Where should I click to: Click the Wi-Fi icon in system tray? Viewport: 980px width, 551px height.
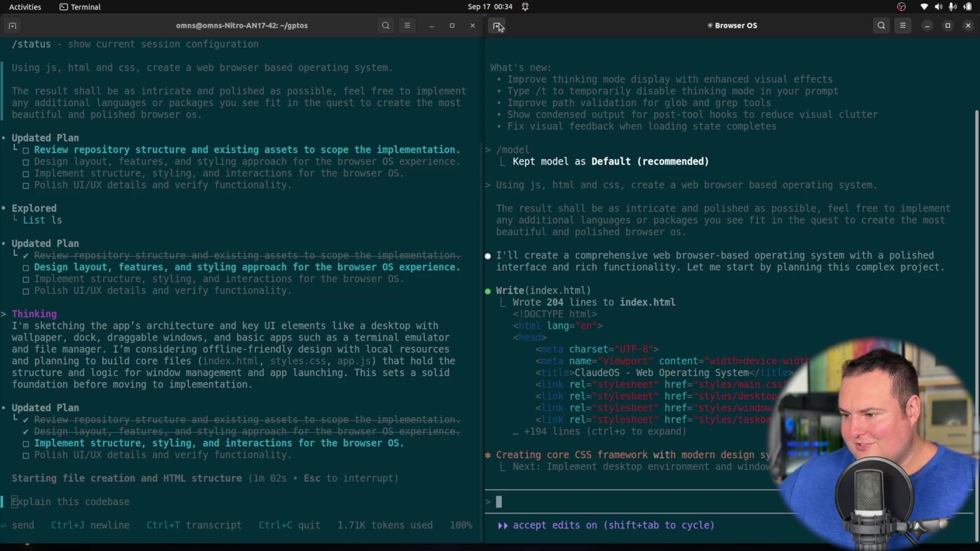coord(924,7)
